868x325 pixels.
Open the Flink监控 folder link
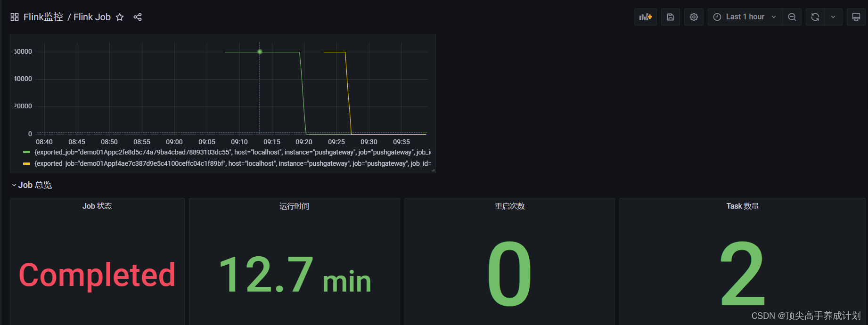tap(43, 17)
